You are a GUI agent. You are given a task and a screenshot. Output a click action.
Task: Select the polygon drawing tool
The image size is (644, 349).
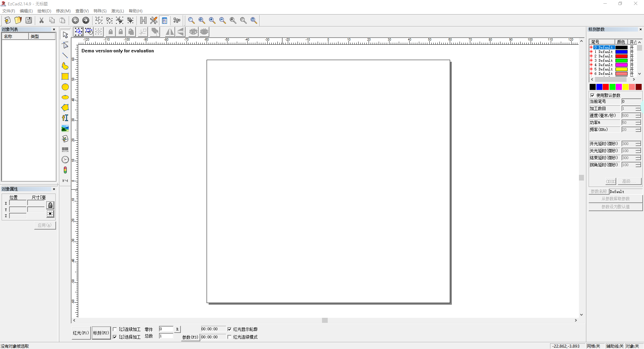65,108
